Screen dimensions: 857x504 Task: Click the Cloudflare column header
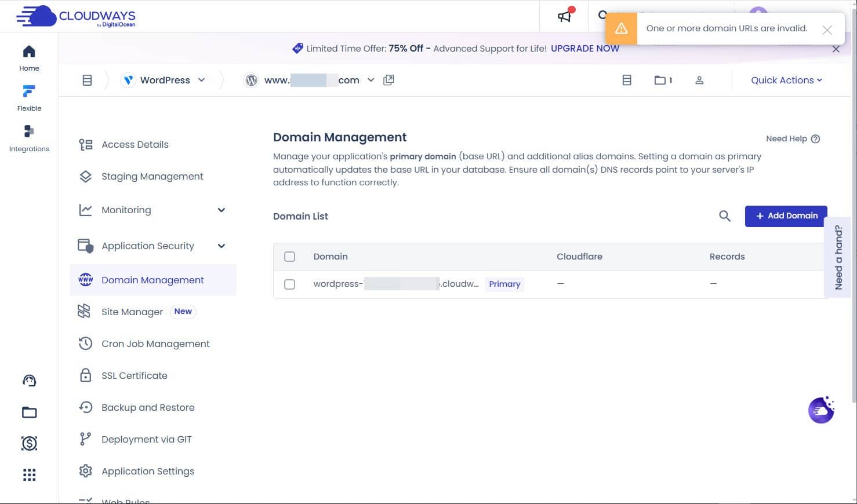[x=579, y=257]
